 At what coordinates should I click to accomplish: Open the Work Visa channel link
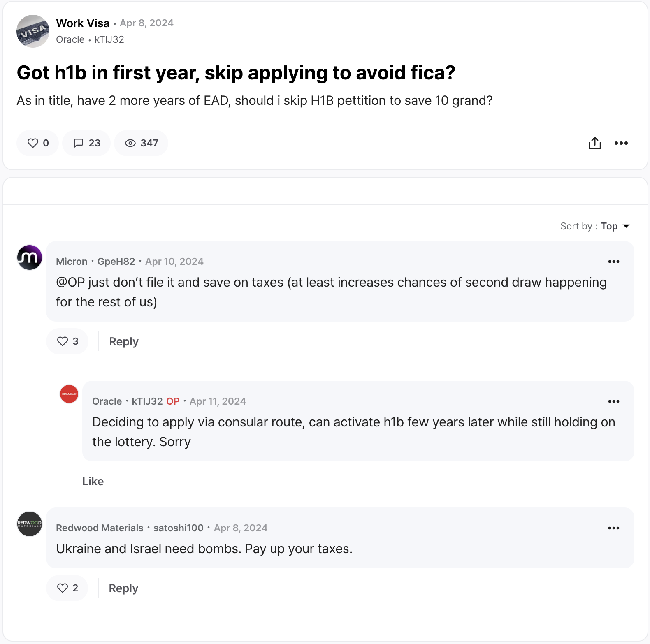coord(83,23)
